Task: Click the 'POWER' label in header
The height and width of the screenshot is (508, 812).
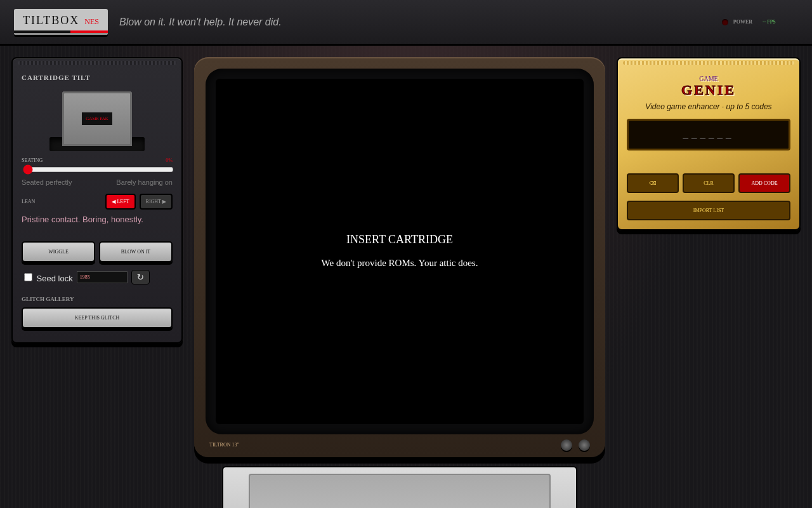Action: pyautogui.click(x=743, y=22)
